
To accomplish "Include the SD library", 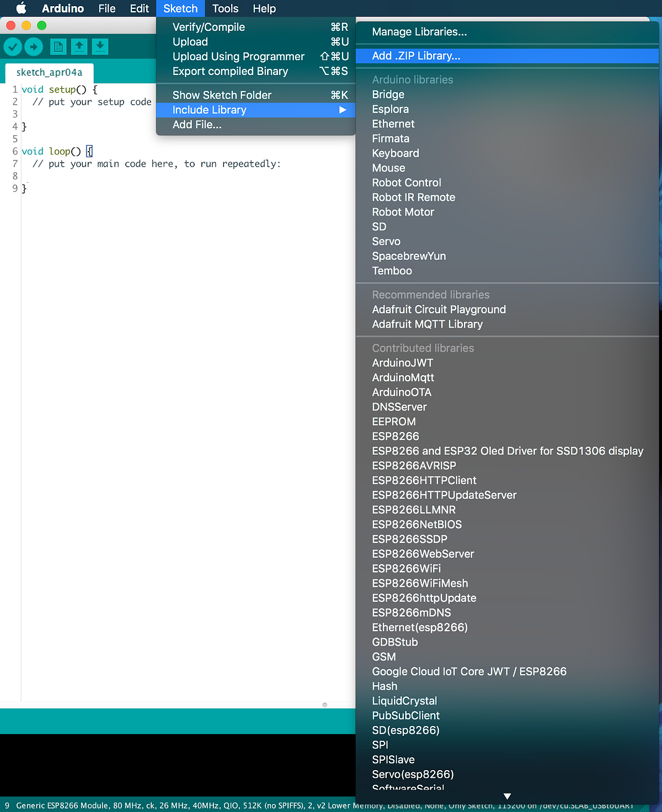I will tap(508, 227).
